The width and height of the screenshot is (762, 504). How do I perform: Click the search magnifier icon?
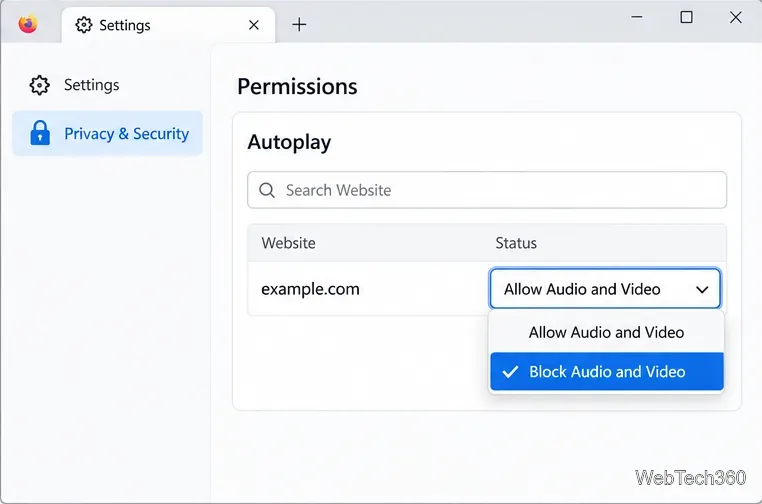pos(267,190)
